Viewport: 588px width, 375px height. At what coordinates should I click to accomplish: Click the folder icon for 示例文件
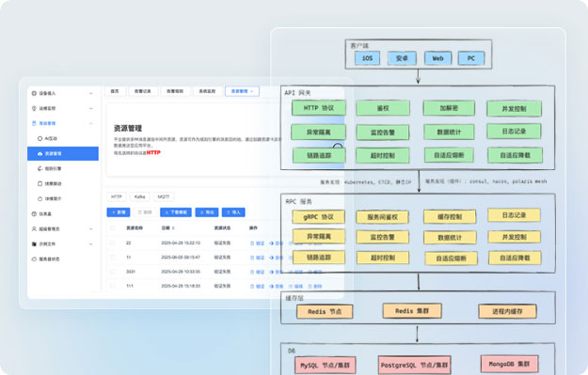(34, 243)
